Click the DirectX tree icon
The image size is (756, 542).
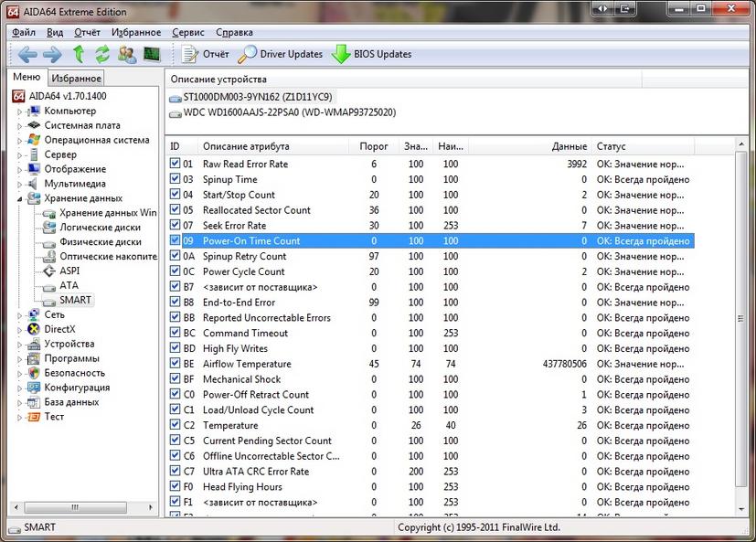click(34, 329)
